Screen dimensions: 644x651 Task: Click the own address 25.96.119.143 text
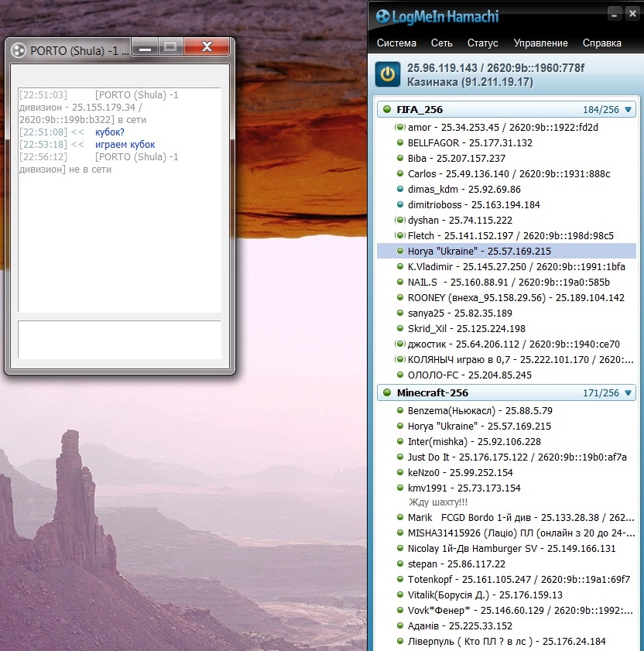(x=442, y=67)
